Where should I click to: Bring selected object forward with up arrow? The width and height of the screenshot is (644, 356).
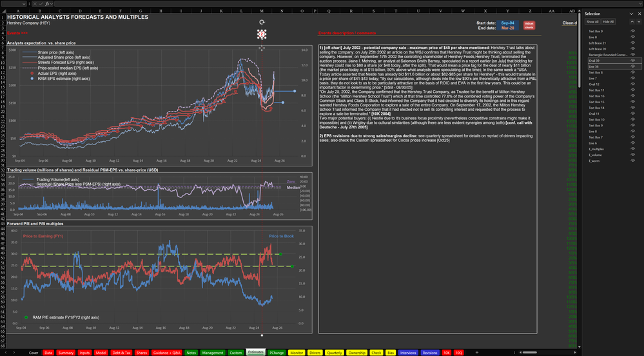tap(632, 22)
